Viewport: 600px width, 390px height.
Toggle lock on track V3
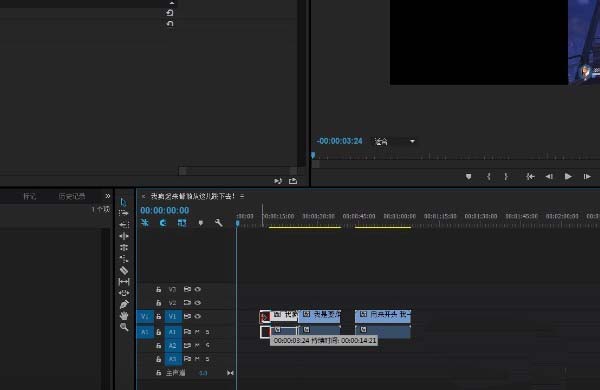[x=158, y=289]
